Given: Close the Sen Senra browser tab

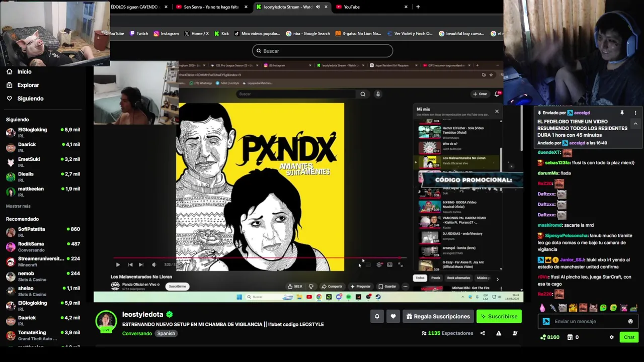Looking at the screenshot, I should coord(246,7).
